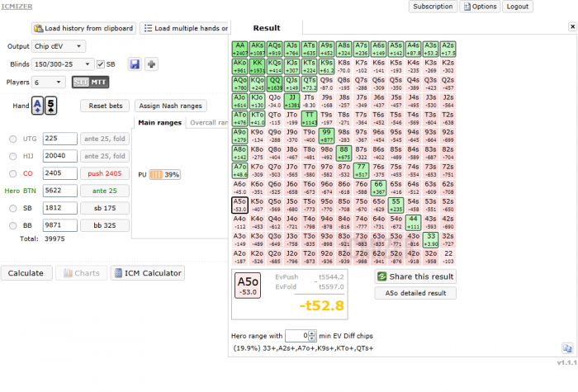Toggle the SB checkbox beside blinds
Image resolution: width=578 pixels, height=392 pixels.
click(x=100, y=64)
